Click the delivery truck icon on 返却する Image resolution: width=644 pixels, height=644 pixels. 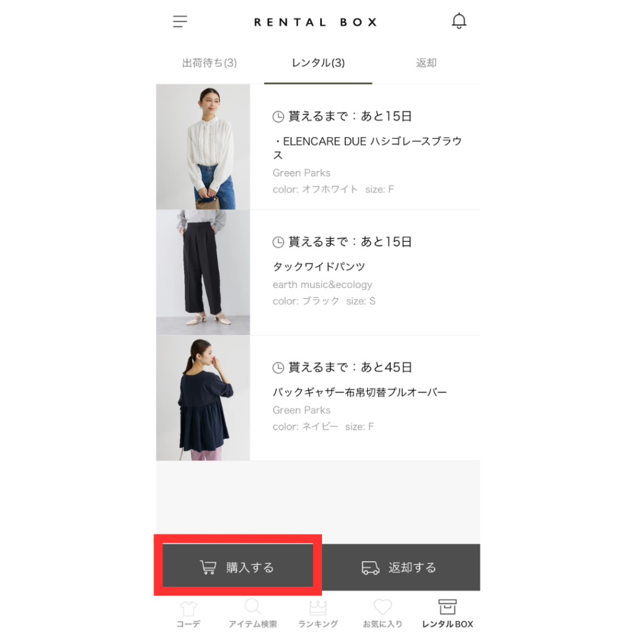pyautogui.click(x=370, y=568)
